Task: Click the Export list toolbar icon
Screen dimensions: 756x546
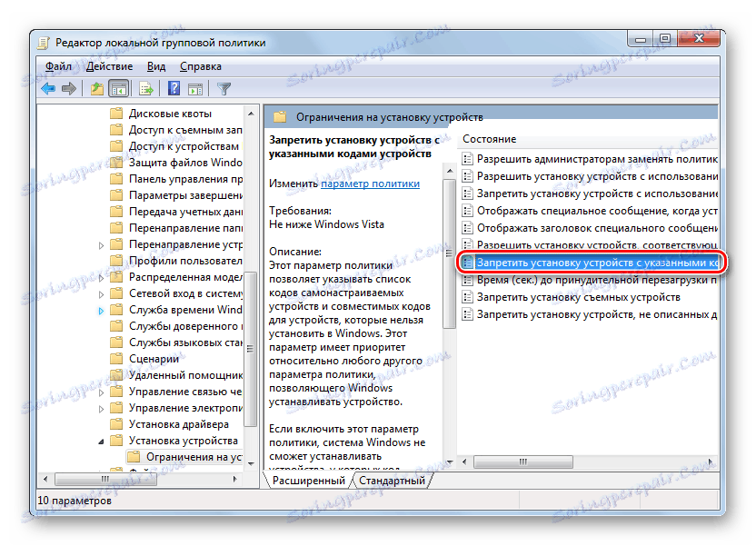Action: coord(146,89)
